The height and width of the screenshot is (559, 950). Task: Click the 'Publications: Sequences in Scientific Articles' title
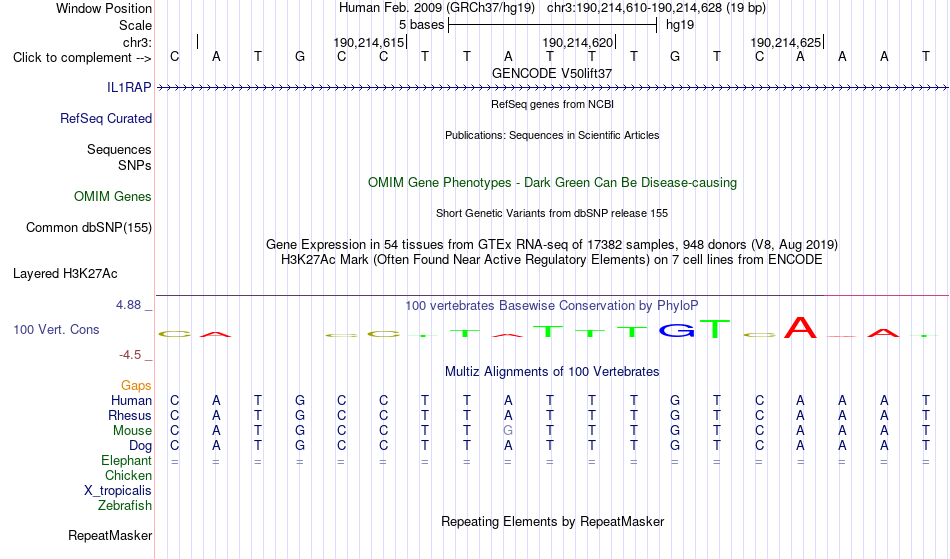click(x=552, y=135)
